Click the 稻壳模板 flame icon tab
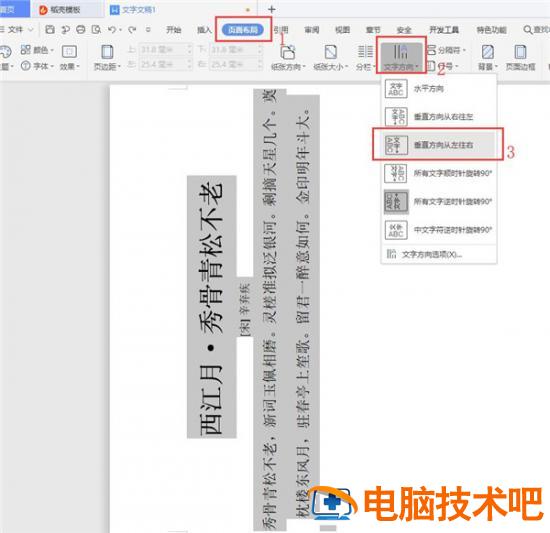The image size is (550, 533). [x=43, y=10]
